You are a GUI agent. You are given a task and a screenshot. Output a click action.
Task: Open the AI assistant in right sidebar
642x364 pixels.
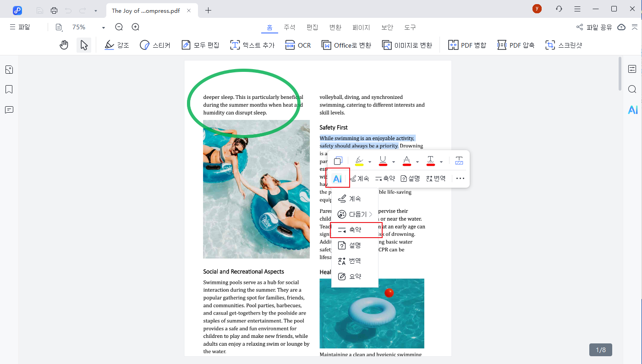coord(632,110)
